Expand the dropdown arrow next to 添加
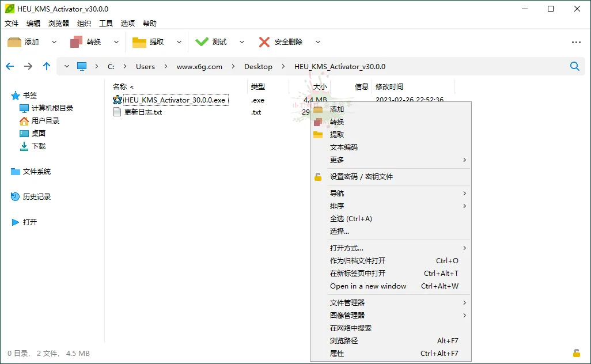Viewport: 591px width, 364px height. [53, 41]
